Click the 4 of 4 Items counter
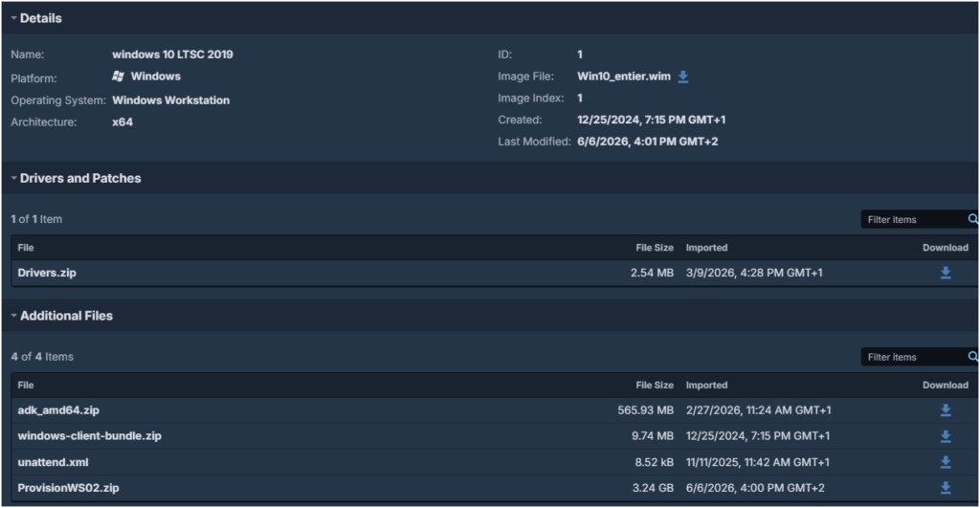Image resolution: width=980 pixels, height=508 pixels. [x=42, y=357]
